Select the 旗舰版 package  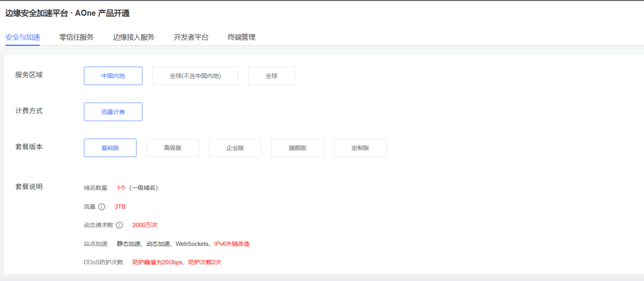pyautogui.click(x=298, y=148)
